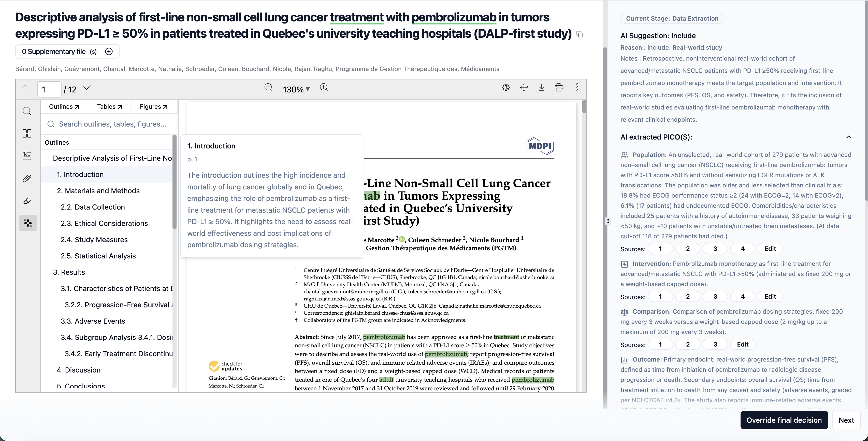
Task: Click Edit under Population sources
Action: click(x=770, y=249)
